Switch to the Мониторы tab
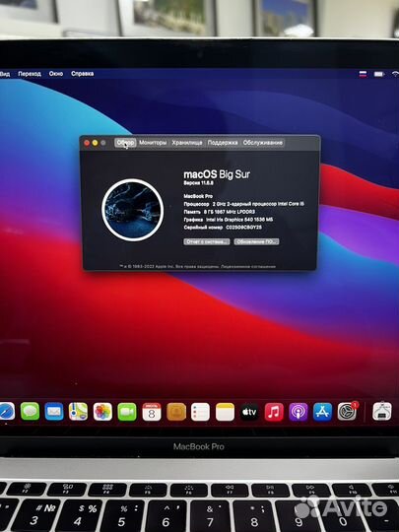Image resolution: width=399 pixels, height=532 pixels. point(153,143)
